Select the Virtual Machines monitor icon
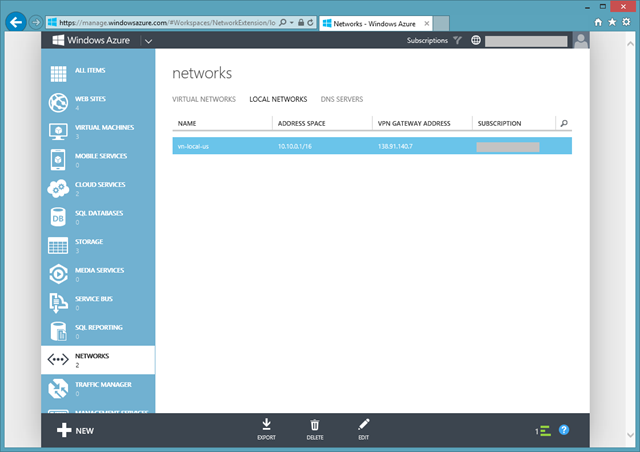This screenshot has width=640, height=452. pos(58,131)
